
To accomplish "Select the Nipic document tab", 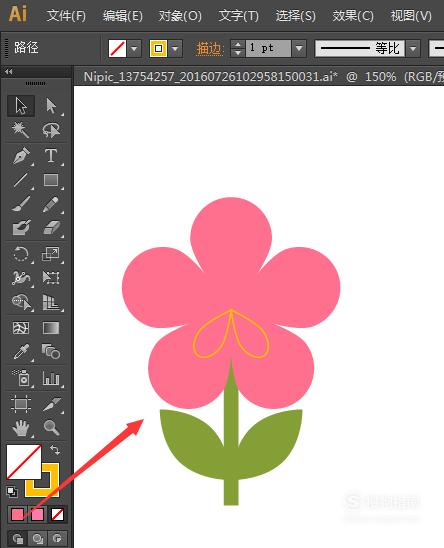I will pyautogui.click(x=259, y=76).
